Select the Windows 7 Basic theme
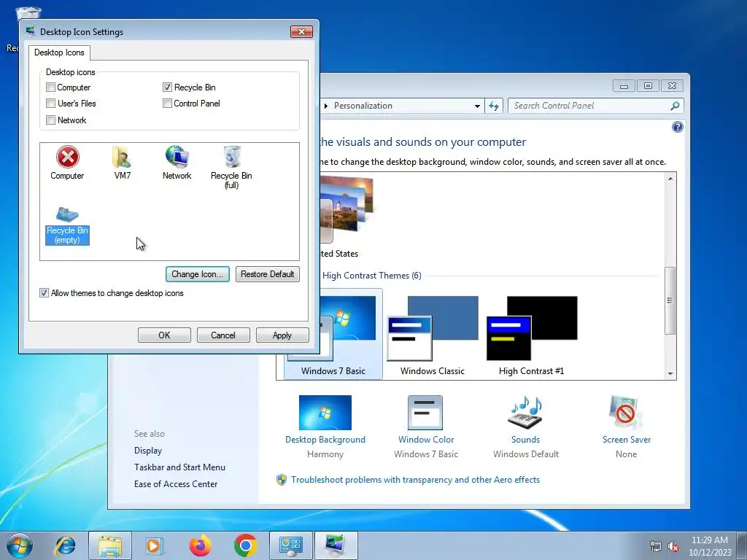This screenshot has height=560, width=747. [333, 335]
